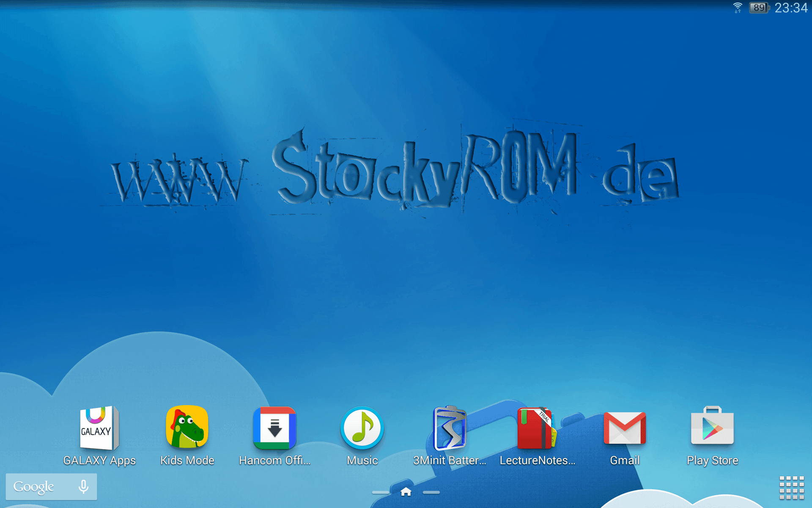Screen dimensions: 812x508
Task: Open the all apps drawer grid
Action: pyautogui.click(x=792, y=488)
